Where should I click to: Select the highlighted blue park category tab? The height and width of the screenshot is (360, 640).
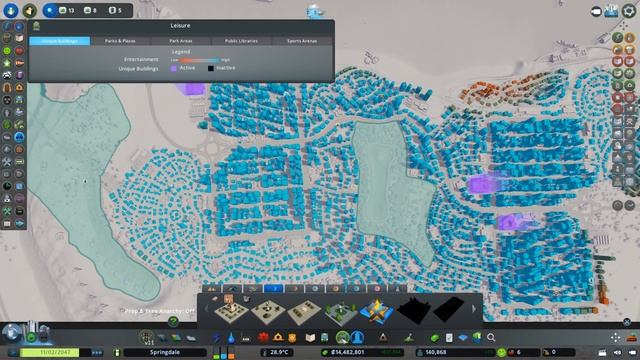tap(274, 289)
